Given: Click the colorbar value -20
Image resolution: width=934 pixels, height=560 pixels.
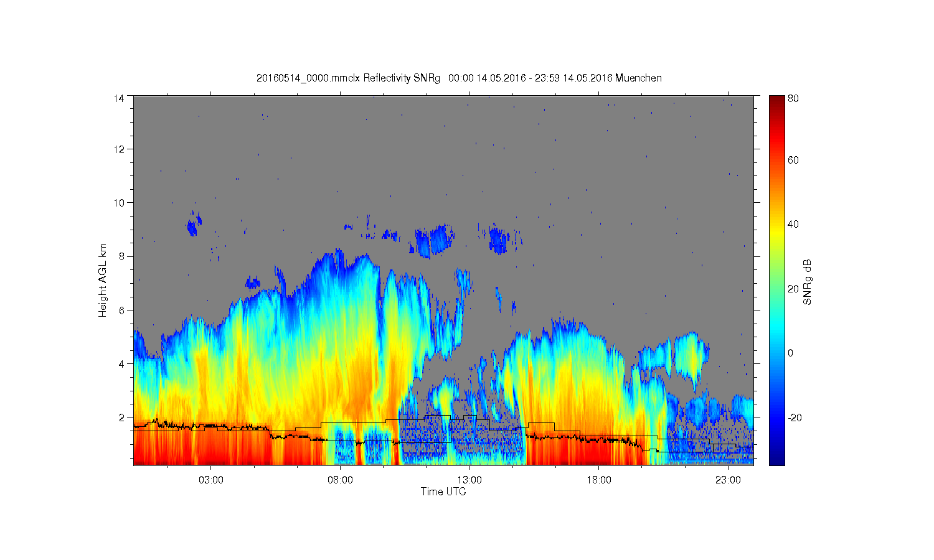Looking at the screenshot, I should (x=795, y=418).
